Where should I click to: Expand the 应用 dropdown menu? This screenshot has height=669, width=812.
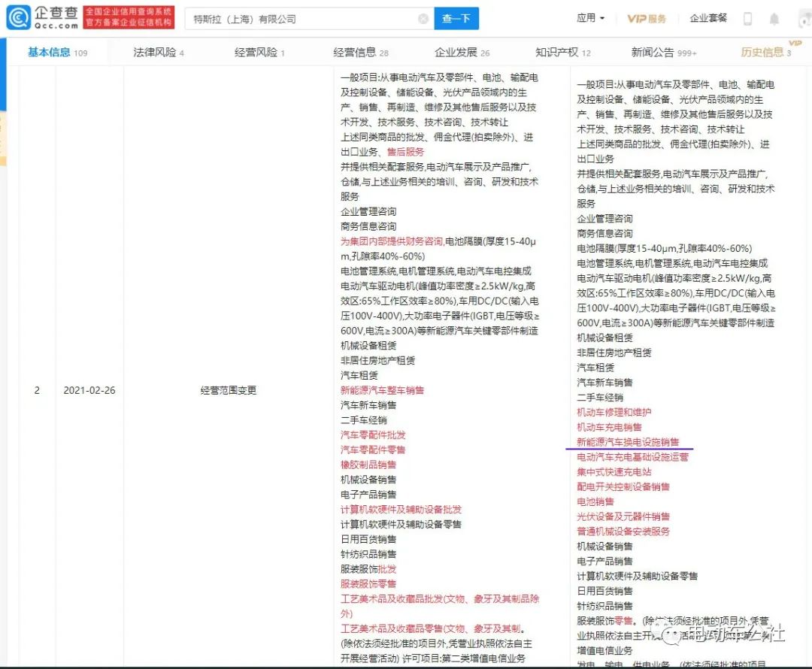[x=590, y=18]
